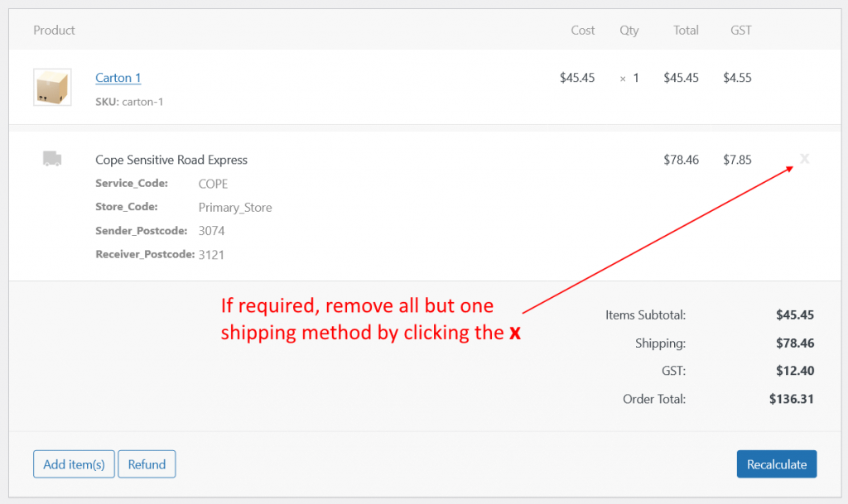This screenshot has width=848, height=504.
Task: Click the Total column header
Action: 686,30
